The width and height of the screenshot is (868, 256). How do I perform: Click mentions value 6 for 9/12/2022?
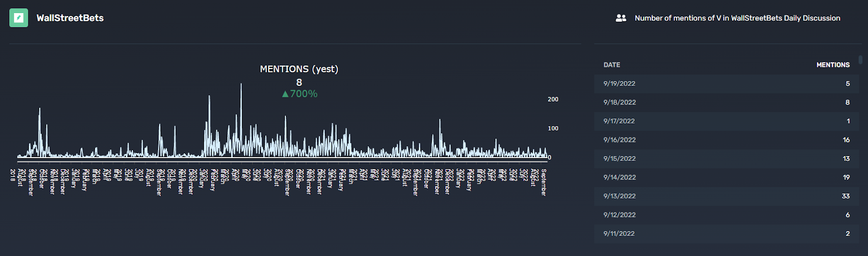coord(847,215)
